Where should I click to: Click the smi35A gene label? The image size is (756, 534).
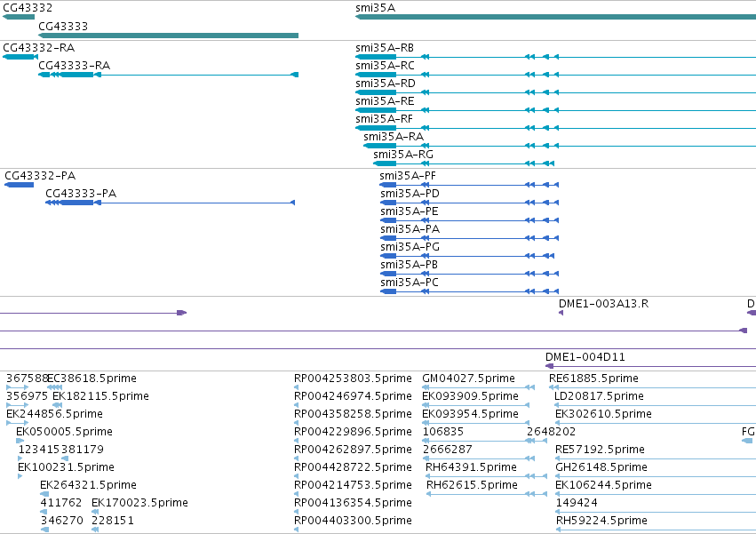(375, 8)
